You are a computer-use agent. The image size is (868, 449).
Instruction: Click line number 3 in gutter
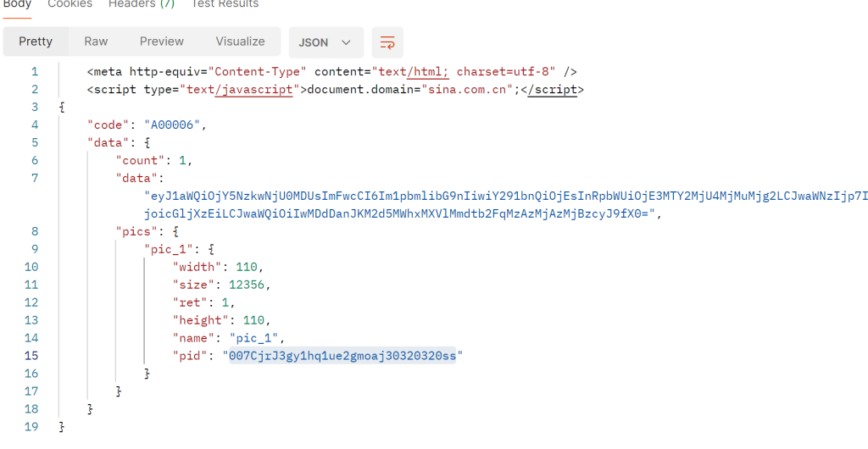[35, 107]
